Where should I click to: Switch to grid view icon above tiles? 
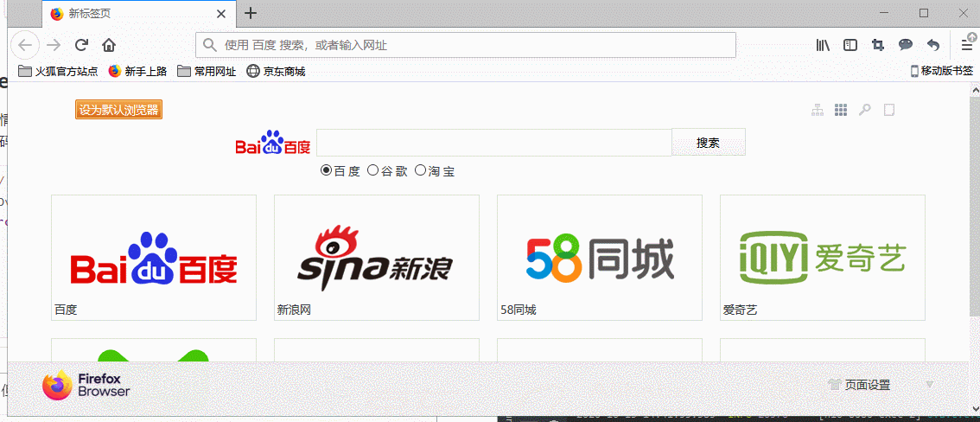click(841, 110)
